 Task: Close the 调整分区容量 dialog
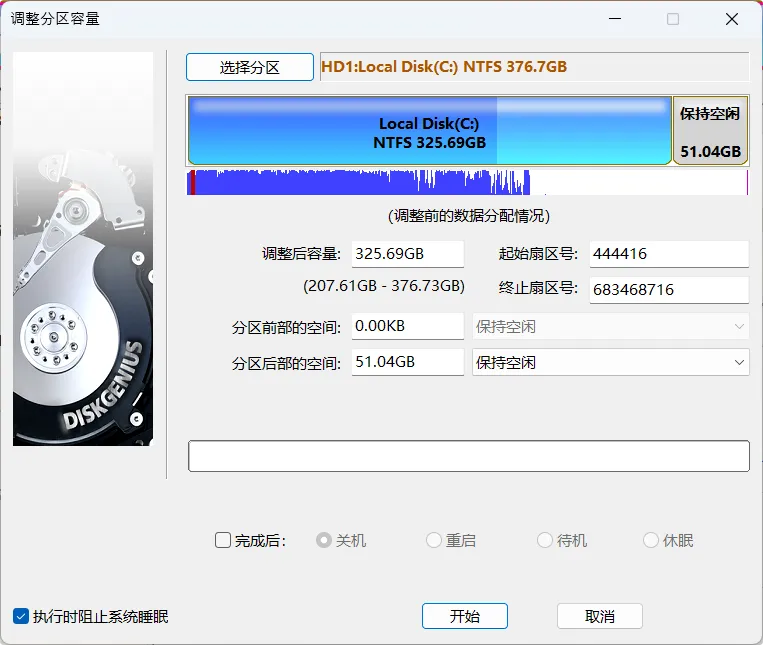[x=732, y=19]
